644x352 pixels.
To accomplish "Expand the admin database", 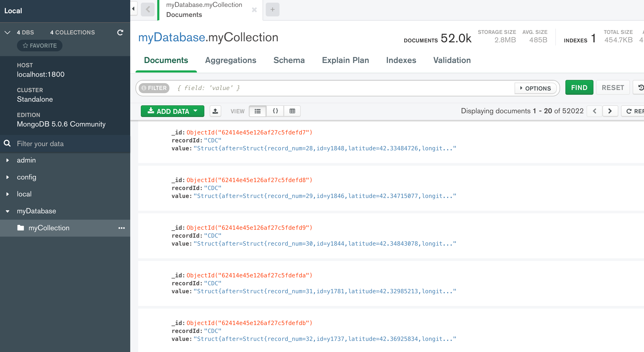I will point(8,160).
